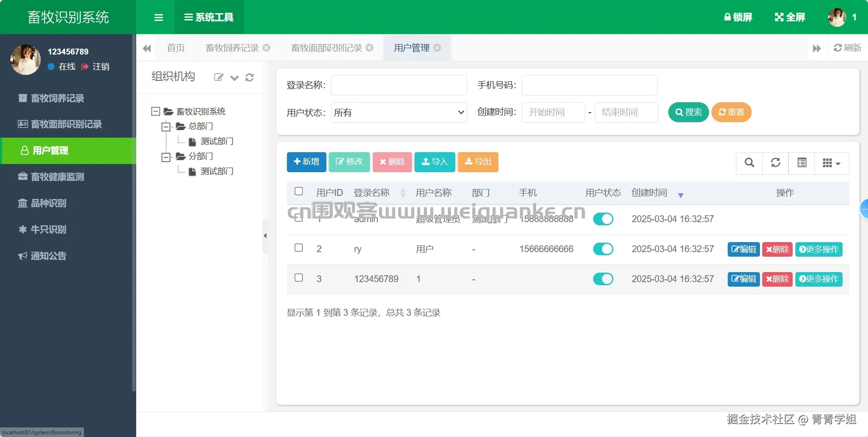Close the 畜牧面部识别记录 tab

click(370, 48)
